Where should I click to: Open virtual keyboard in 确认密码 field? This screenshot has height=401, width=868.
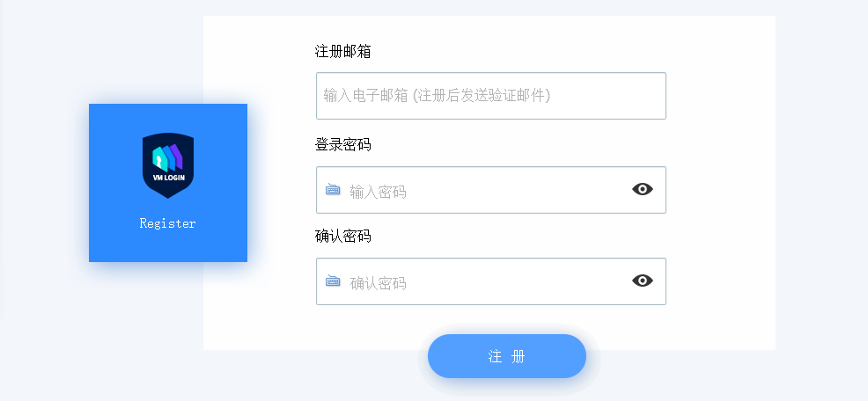coord(333,281)
